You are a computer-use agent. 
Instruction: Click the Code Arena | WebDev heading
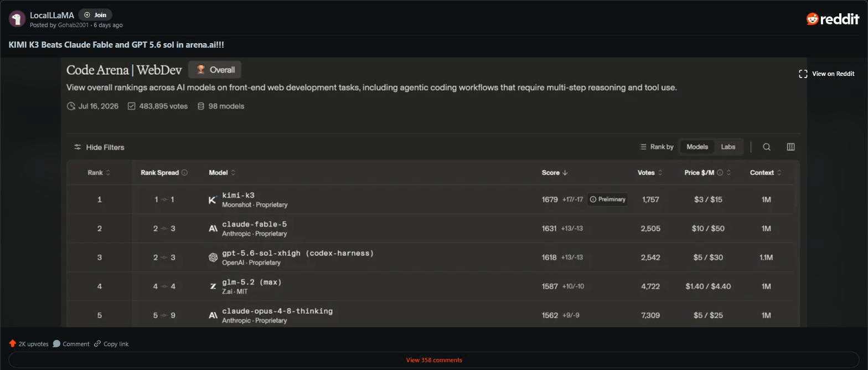(x=124, y=70)
